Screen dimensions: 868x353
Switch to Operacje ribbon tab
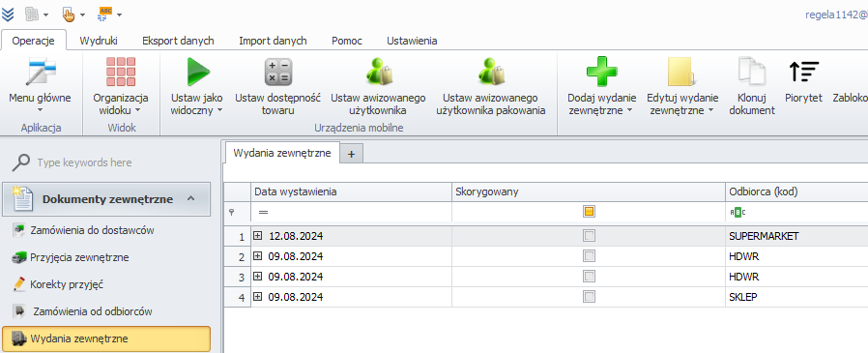click(x=33, y=41)
